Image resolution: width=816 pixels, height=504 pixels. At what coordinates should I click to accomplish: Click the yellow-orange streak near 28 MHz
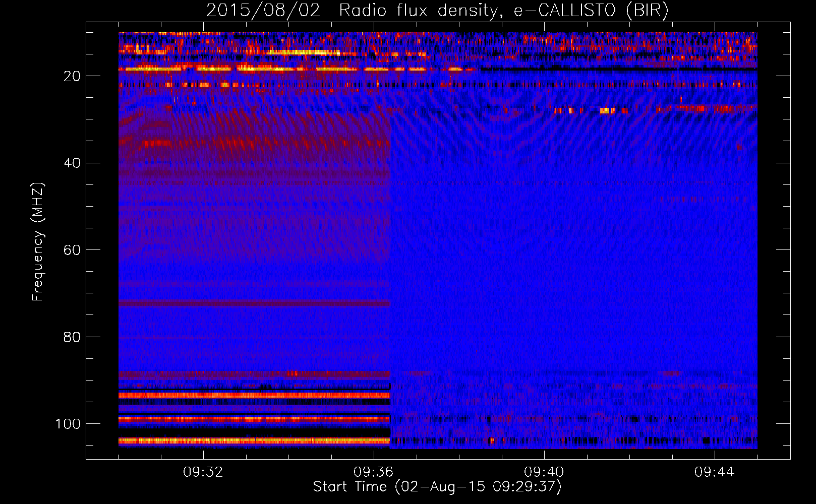[x=608, y=110]
